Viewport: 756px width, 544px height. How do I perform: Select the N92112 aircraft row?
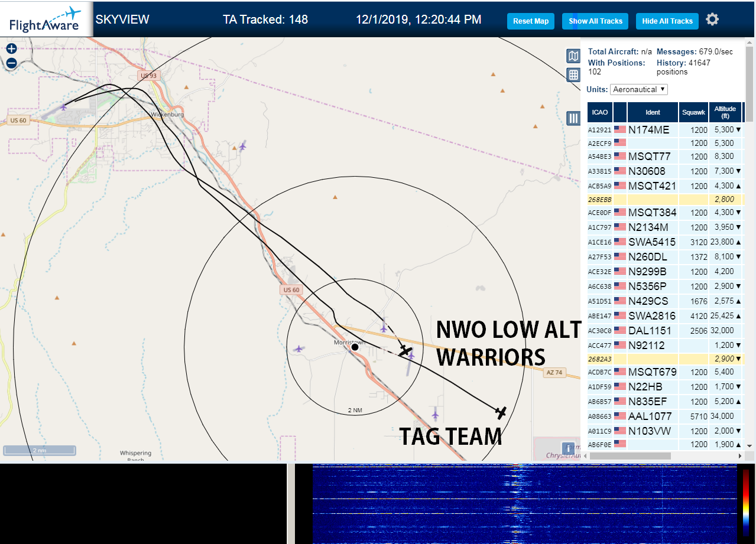(x=665, y=345)
